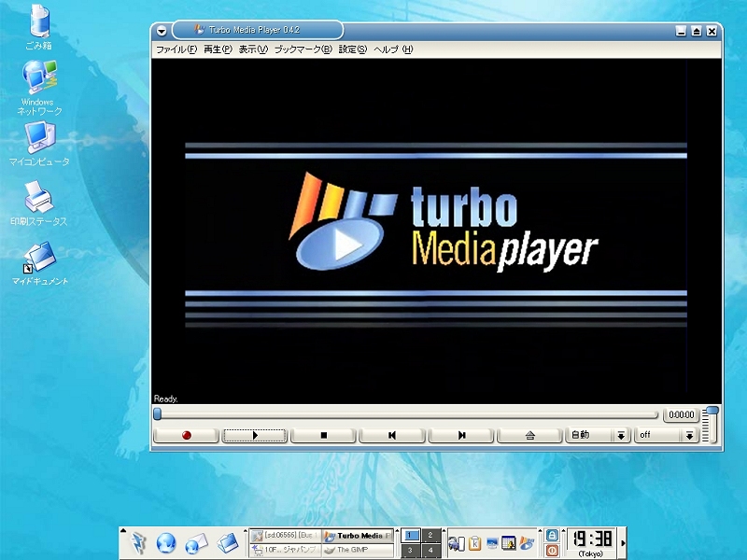Image resolution: width=747 pixels, height=560 pixels.
Task: Open the マイドキュメント desktop icon
Action: click(x=40, y=263)
